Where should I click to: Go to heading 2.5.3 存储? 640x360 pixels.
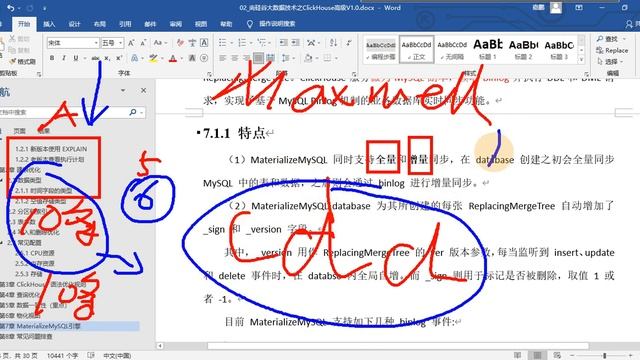pos(29,274)
